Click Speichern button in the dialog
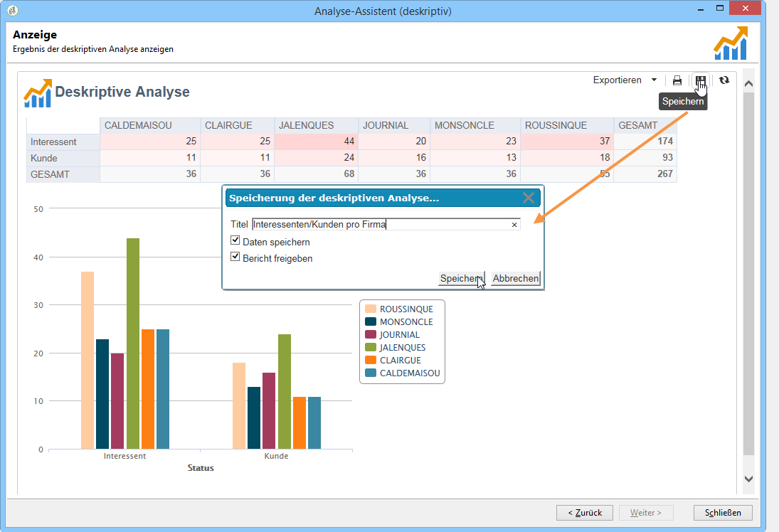The height and width of the screenshot is (532, 779). pos(462,278)
